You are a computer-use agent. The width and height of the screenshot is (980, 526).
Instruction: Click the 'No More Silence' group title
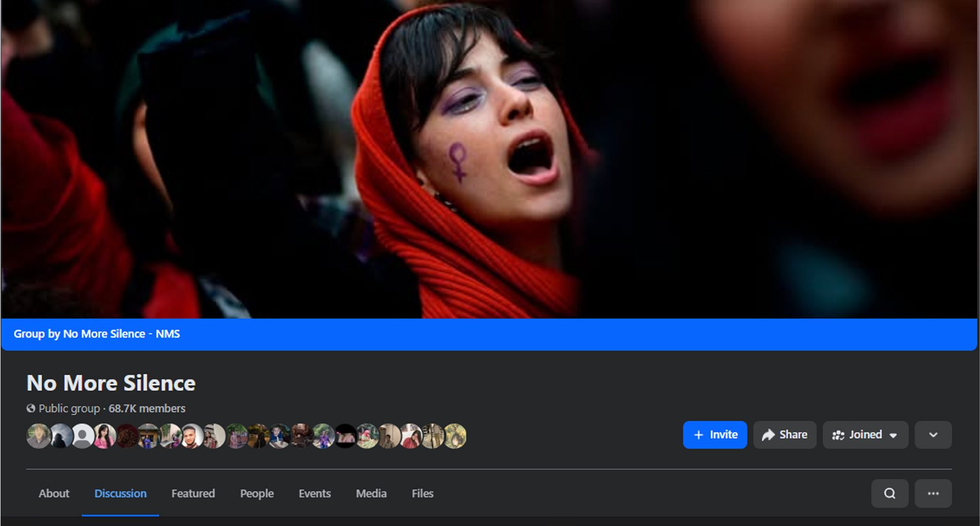tap(111, 383)
